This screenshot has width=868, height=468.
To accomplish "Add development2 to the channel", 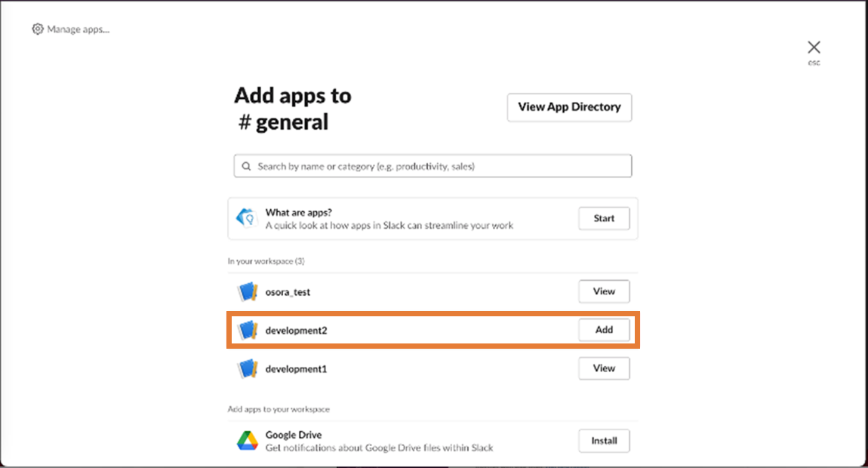I will point(604,330).
